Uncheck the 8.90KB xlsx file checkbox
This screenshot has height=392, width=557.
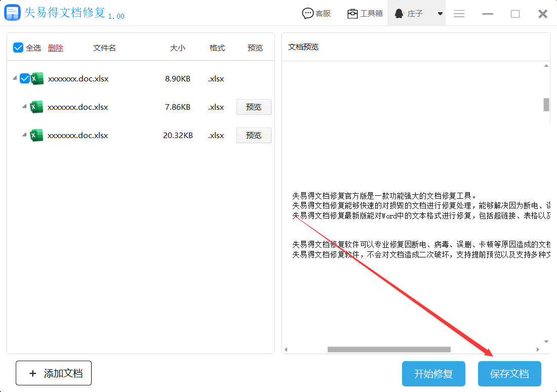tap(24, 78)
